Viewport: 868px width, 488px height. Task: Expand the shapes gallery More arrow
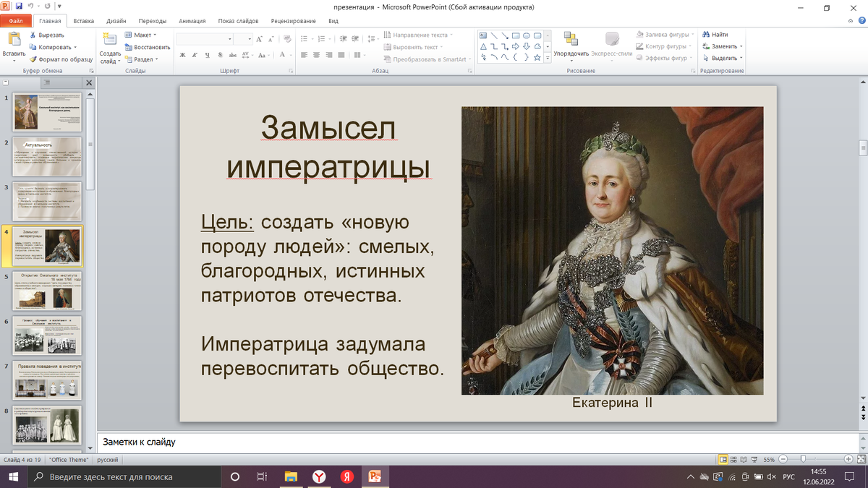[x=548, y=57]
